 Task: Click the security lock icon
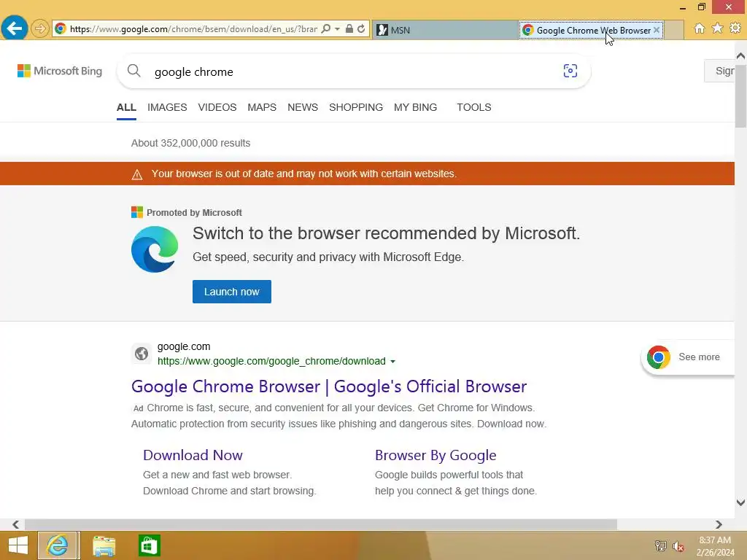(x=349, y=29)
